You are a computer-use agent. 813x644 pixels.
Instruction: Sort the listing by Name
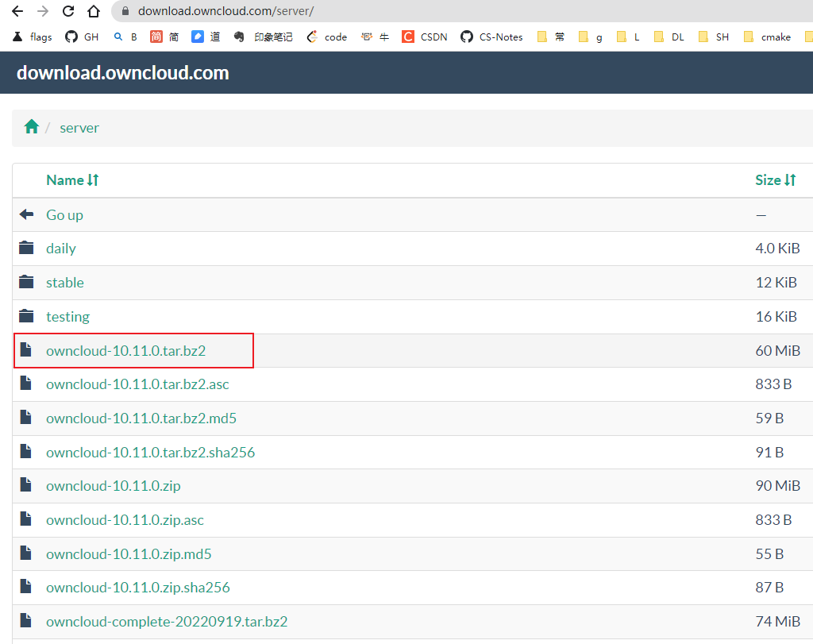pyautogui.click(x=72, y=180)
